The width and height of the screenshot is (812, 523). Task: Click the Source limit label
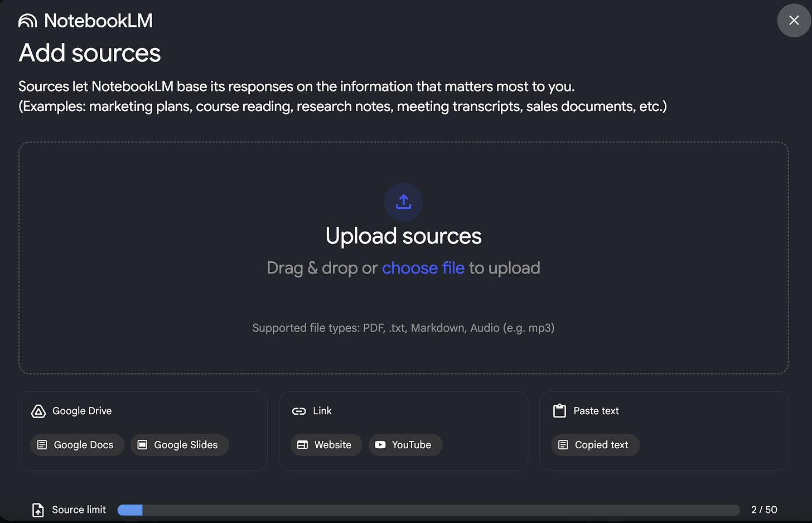pos(79,510)
